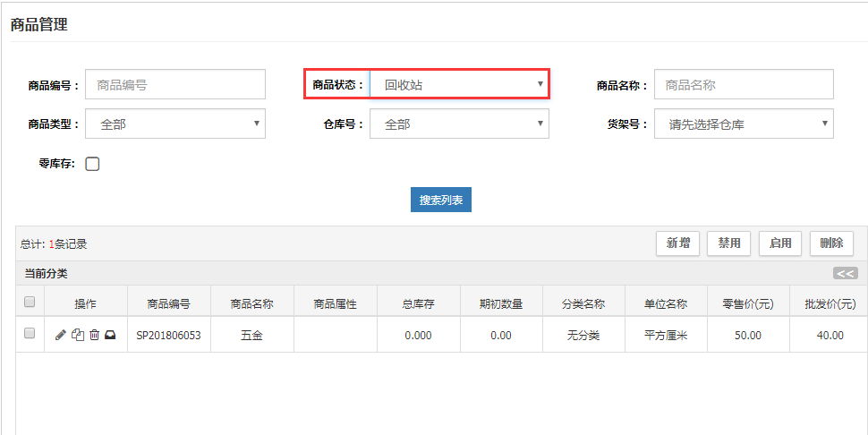
Task: Click the 禁用 button
Action: (x=728, y=243)
